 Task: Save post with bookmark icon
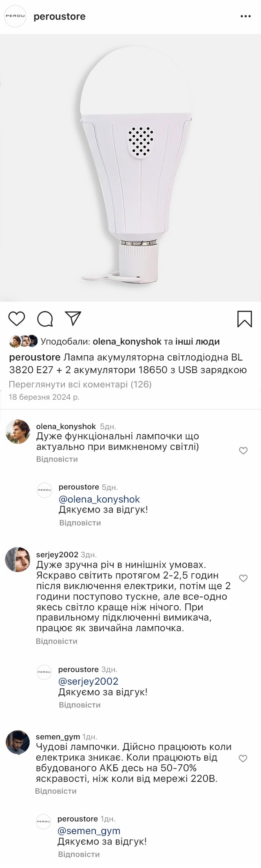[x=244, y=319]
